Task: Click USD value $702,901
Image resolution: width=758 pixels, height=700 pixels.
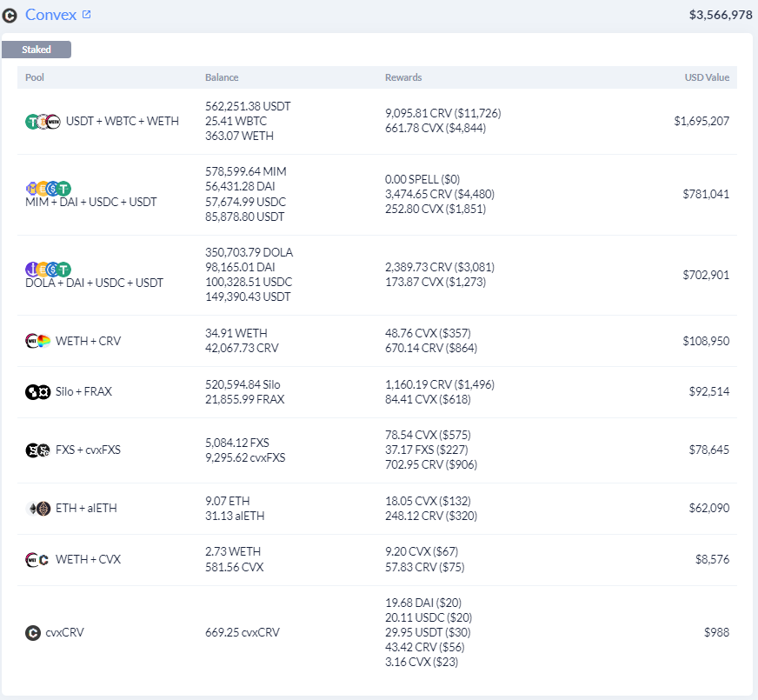Action: (x=706, y=275)
